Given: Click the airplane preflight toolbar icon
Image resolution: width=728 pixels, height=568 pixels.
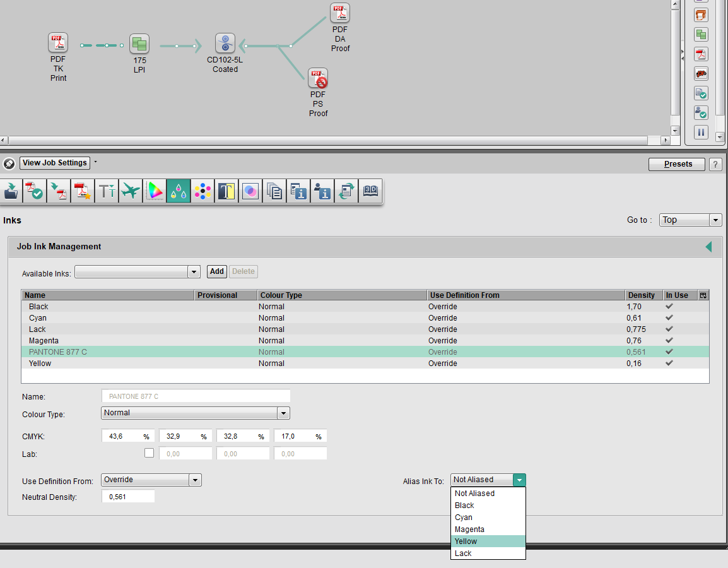Looking at the screenshot, I should [131, 191].
